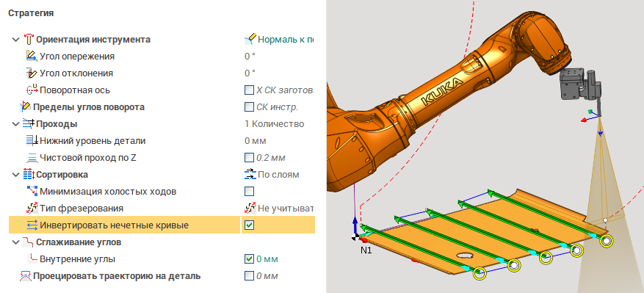Click the Стратегия section heading
This screenshot has height=293, width=644.
click(x=31, y=12)
